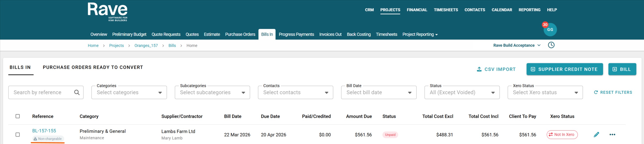Click CSV Import upload button
644x144 pixels.
[496, 69]
